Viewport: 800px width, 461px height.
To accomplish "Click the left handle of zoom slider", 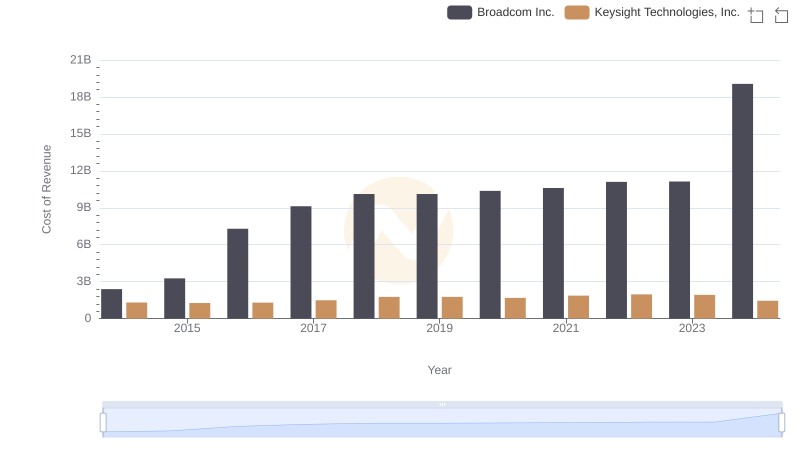I will pyautogui.click(x=103, y=423).
